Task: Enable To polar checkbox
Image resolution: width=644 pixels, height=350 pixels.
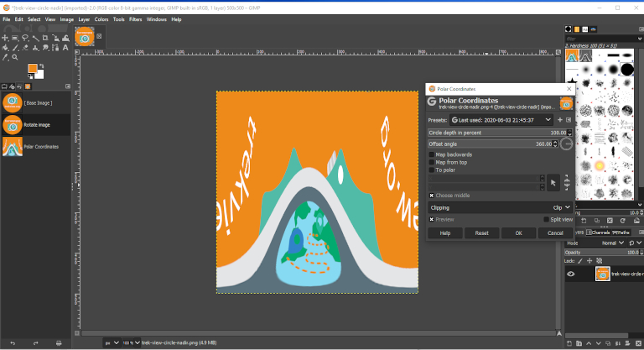Action: (431, 170)
